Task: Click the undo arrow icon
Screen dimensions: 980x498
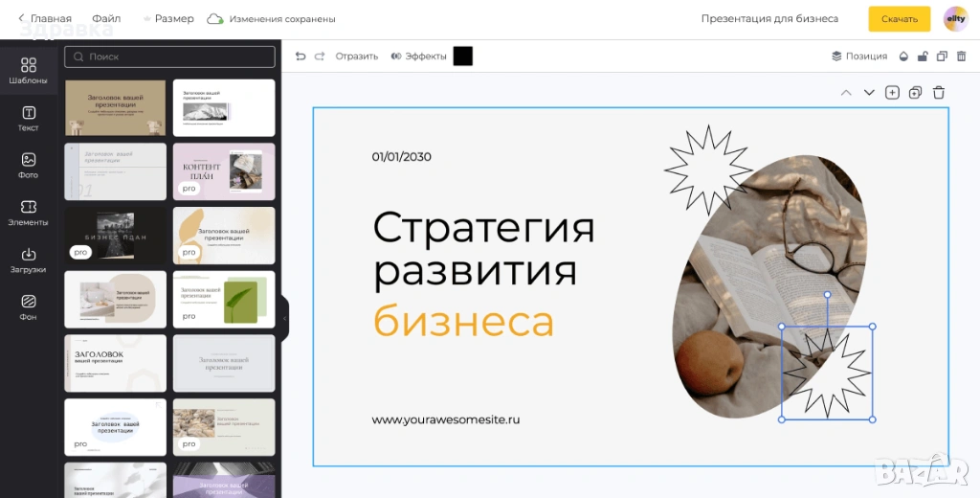Action: tap(301, 57)
